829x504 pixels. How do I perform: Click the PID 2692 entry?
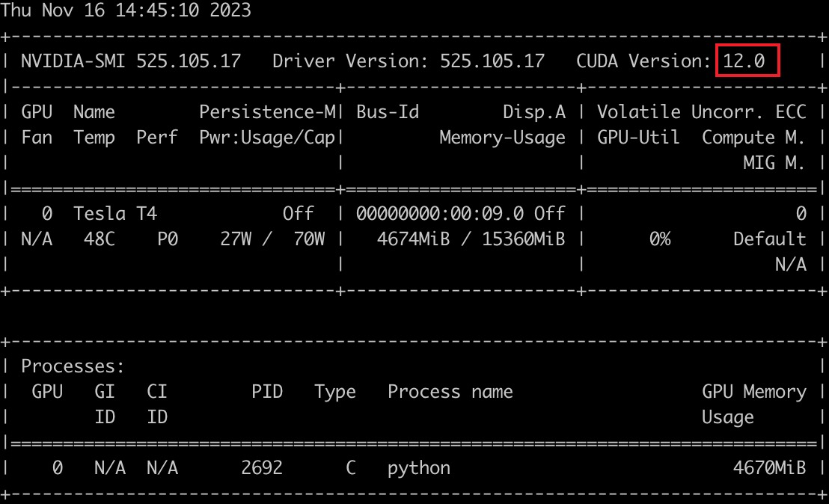262,468
